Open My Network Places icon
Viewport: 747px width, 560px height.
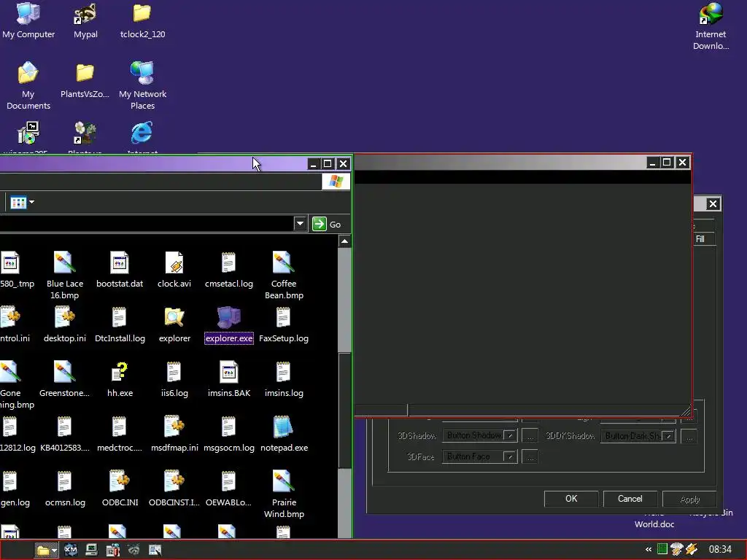click(x=142, y=86)
